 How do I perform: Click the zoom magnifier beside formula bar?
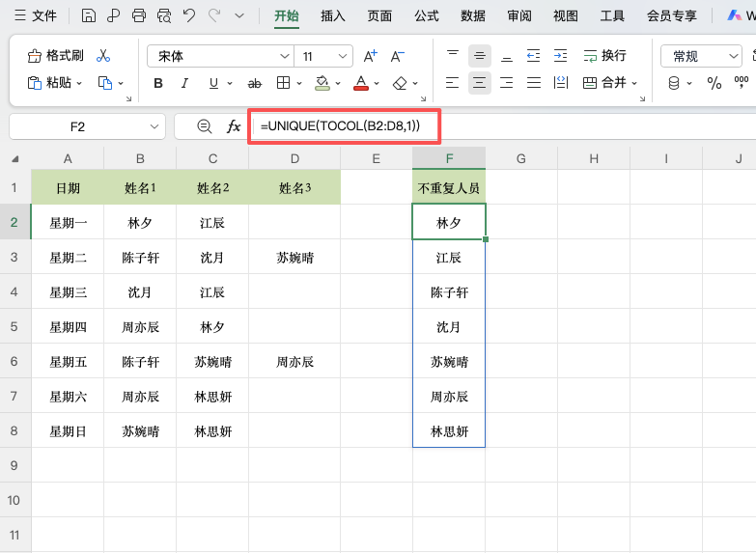pyautogui.click(x=205, y=126)
